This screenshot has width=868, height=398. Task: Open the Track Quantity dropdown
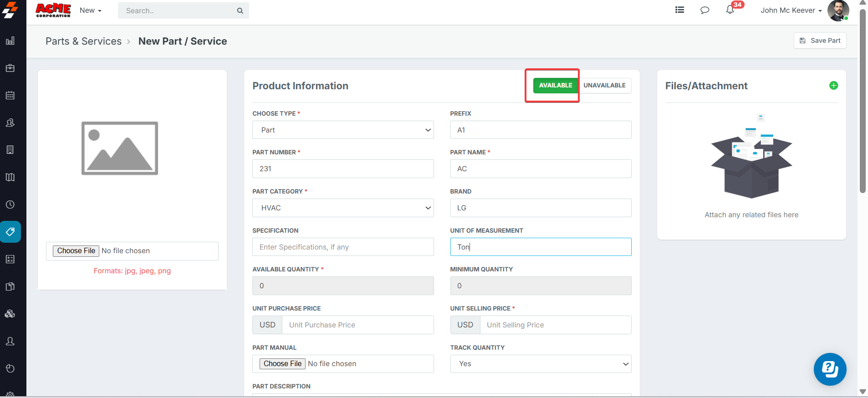[x=541, y=364]
